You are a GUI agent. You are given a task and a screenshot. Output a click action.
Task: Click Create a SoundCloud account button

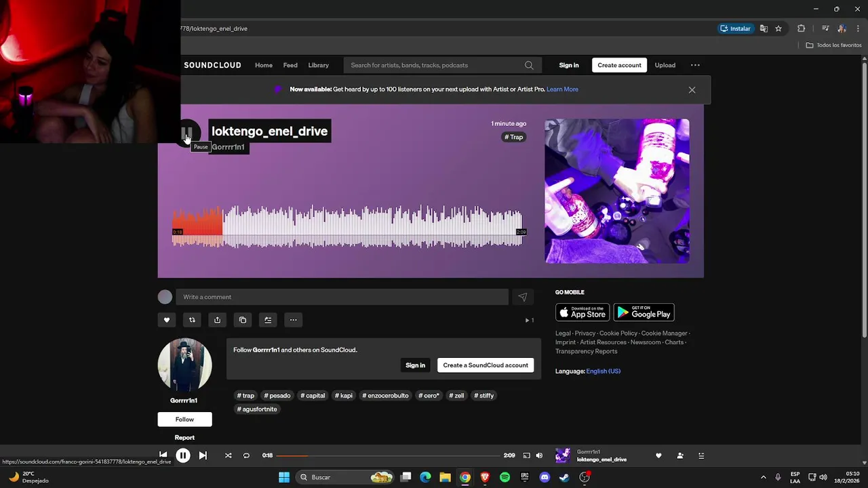click(486, 365)
